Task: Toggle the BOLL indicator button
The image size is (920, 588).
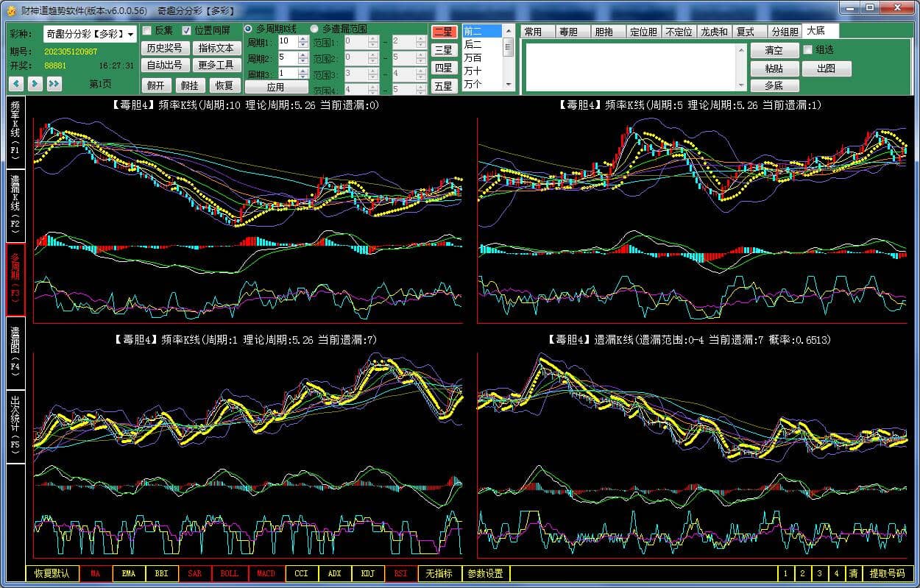Action: coord(229,573)
